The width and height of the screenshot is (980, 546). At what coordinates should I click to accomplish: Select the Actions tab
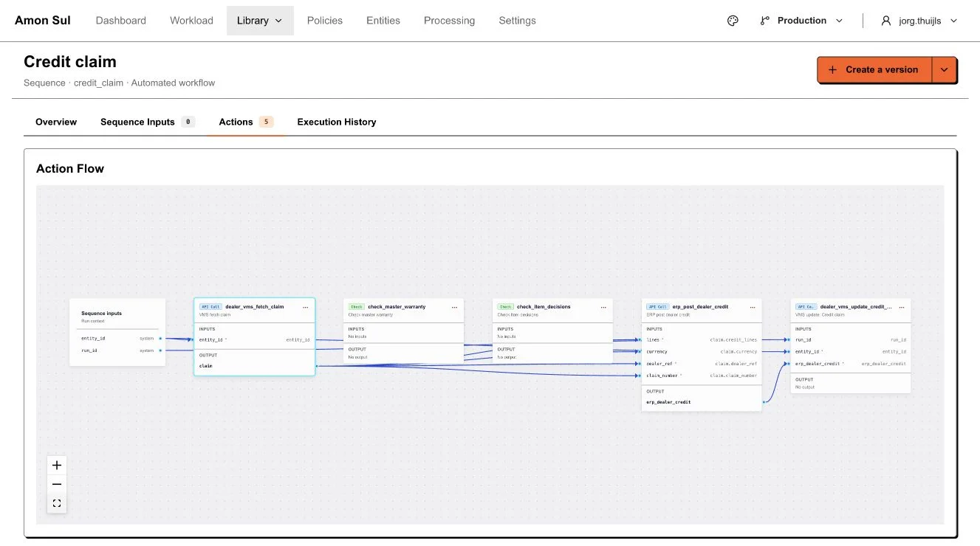point(246,122)
